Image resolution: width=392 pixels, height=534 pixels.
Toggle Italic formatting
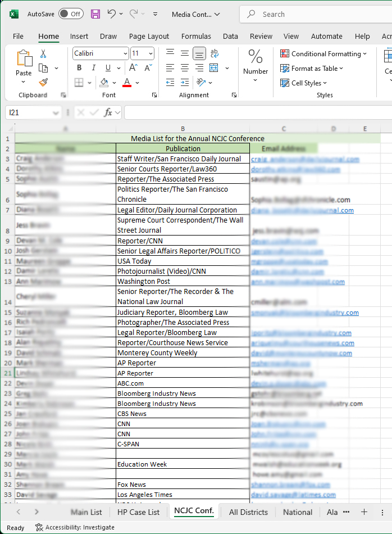pyautogui.click(x=93, y=68)
